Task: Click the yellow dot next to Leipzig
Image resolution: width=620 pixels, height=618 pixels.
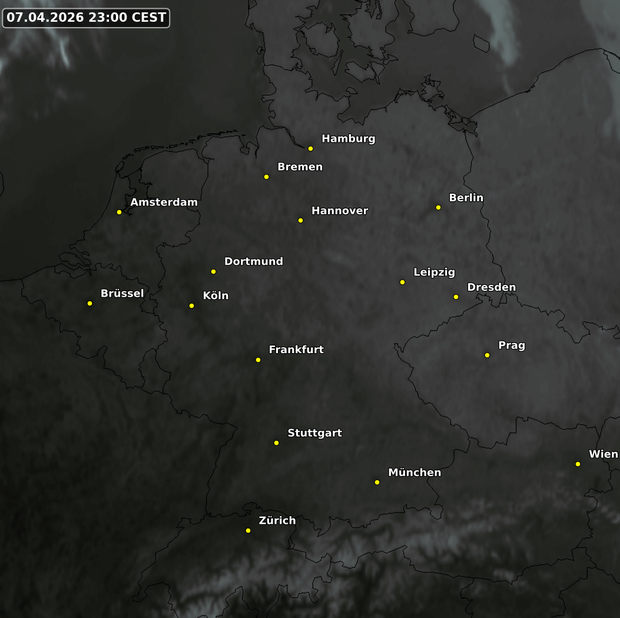Action: click(403, 282)
